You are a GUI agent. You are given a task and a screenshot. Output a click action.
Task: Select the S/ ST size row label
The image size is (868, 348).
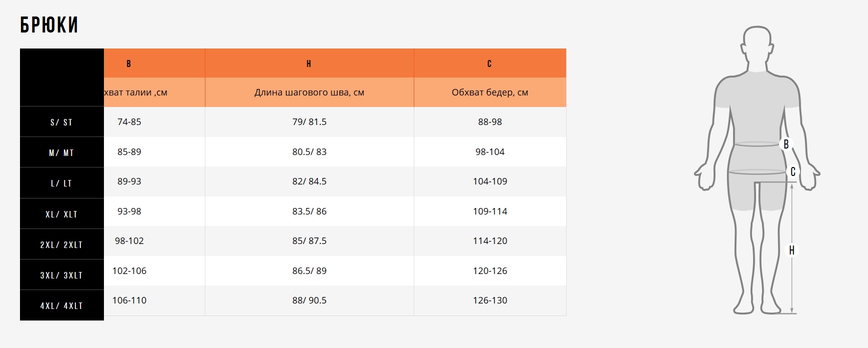tap(61, 122)
